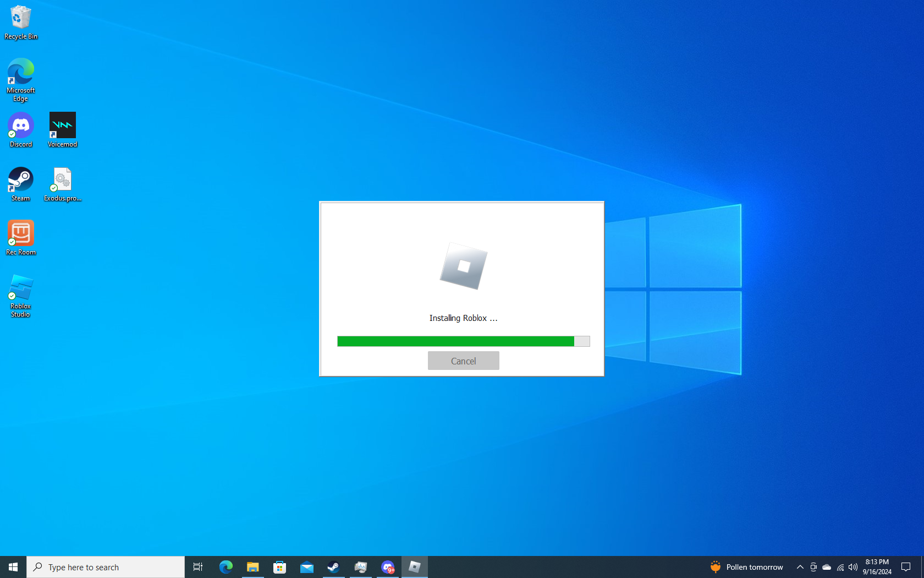Open Microsoft Store from the taskbar

click(279, 567)
